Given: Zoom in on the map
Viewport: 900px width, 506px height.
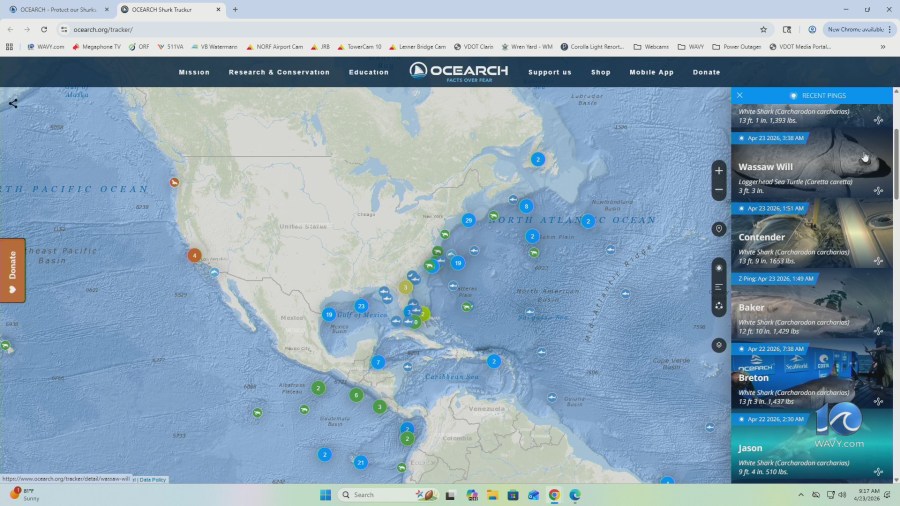Looking at the screenshot, I should click(x=719, y=170).
